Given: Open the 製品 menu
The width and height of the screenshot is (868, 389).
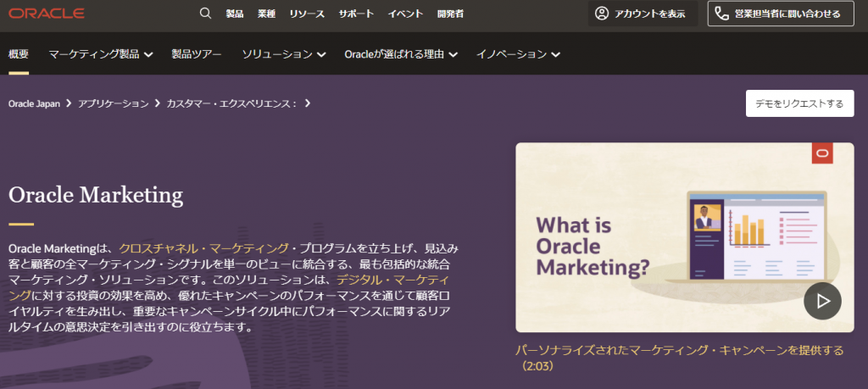Looking at the screenshot, I should (235, 14).
